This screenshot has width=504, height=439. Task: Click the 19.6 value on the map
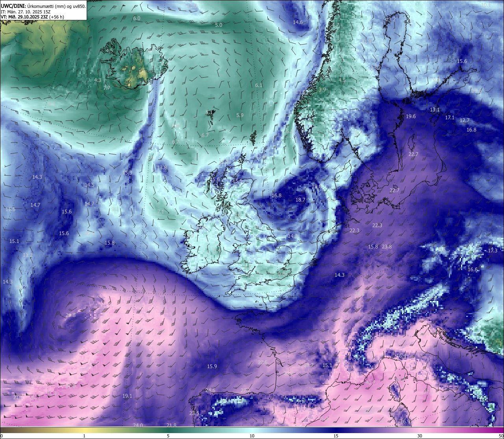point(411,116)
